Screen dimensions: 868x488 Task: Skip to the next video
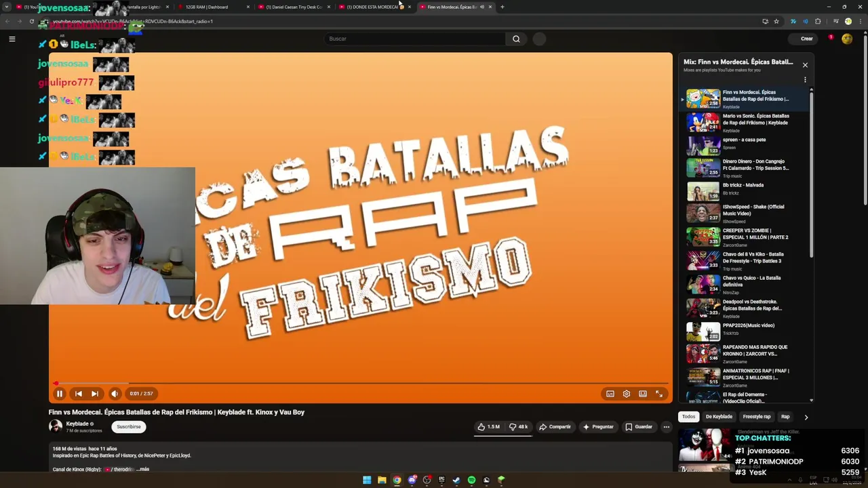pos(95,393)
